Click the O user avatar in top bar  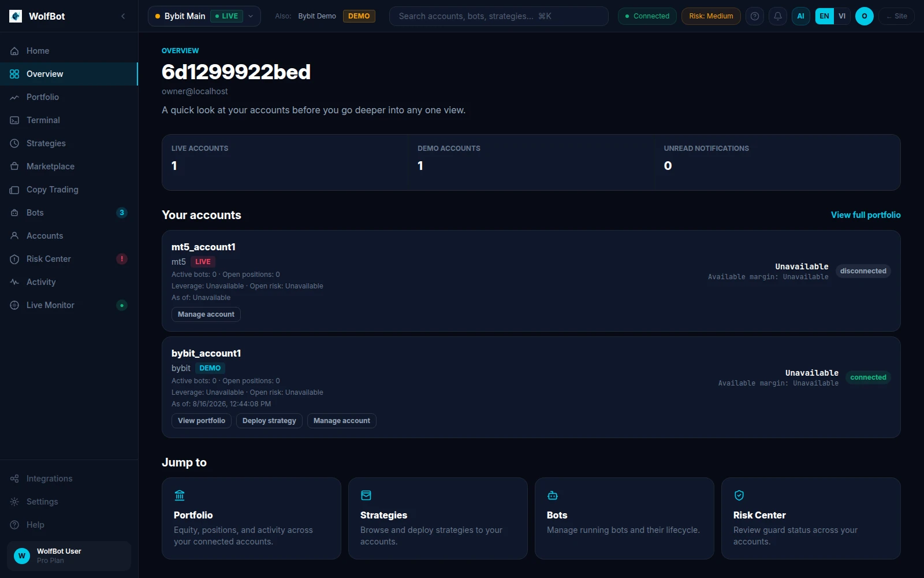click(865, 16)
